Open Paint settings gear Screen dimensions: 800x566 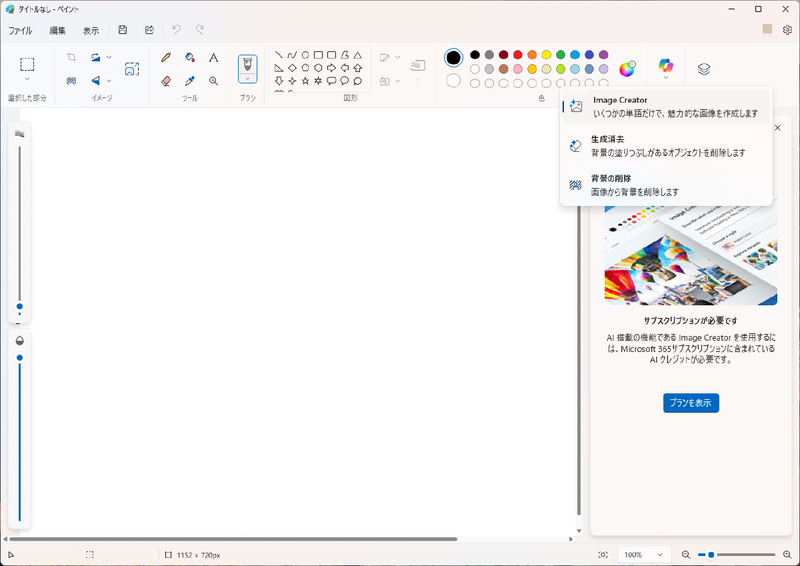(787, 30)
